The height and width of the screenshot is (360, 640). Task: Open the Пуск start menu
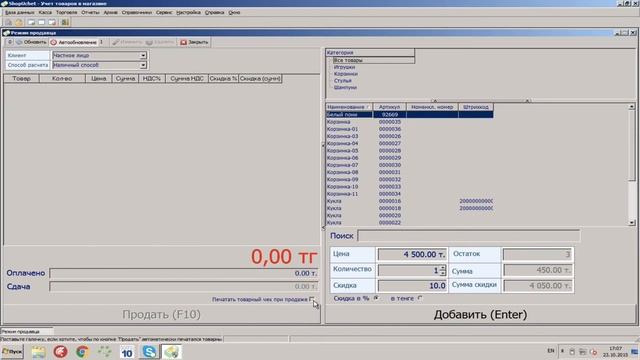click(12, 351)
